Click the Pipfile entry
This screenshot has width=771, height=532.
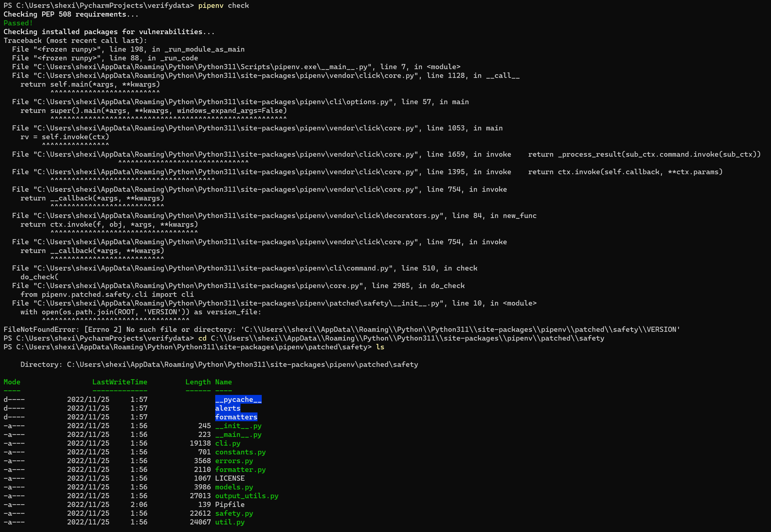230,504
